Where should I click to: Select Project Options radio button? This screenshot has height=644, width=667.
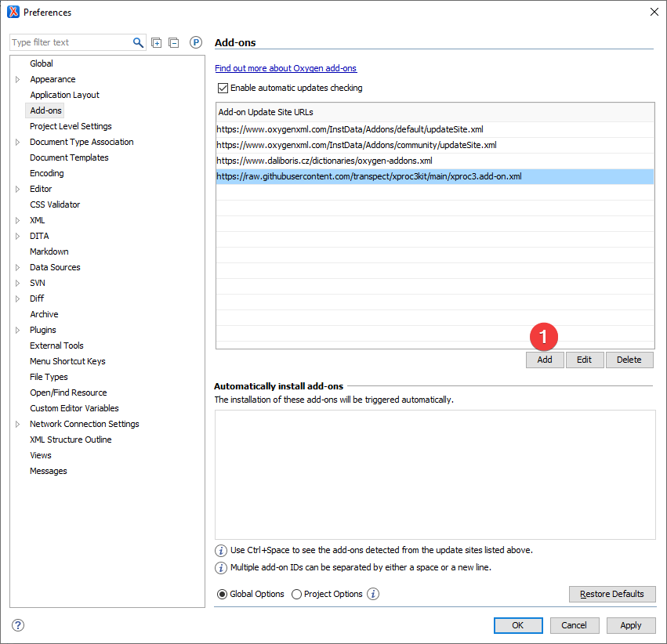296,594
